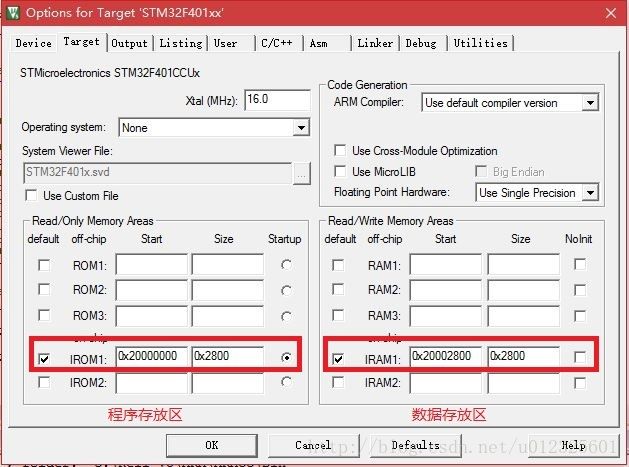
Task: Click IROM1 Size field 0x2800
Action: [228, 356]
